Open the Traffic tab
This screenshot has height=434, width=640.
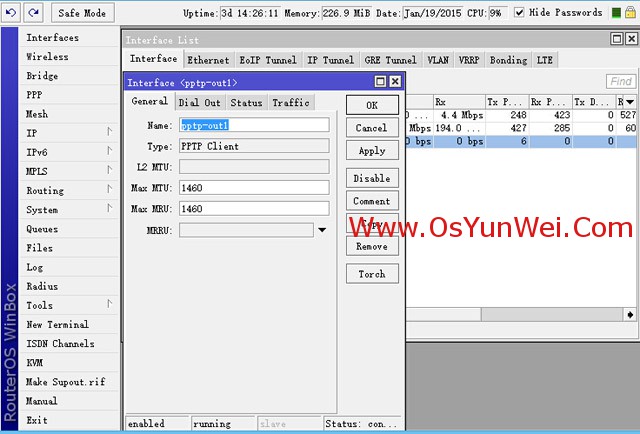point(291,103)
